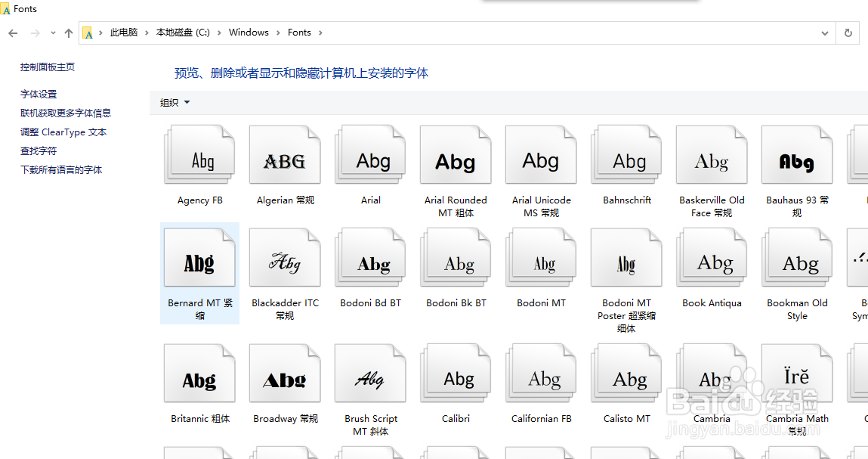This screenshot has height=459, width=868.
Task: Select the Book Antiqua font icon
Action: (x=712, y=259)
